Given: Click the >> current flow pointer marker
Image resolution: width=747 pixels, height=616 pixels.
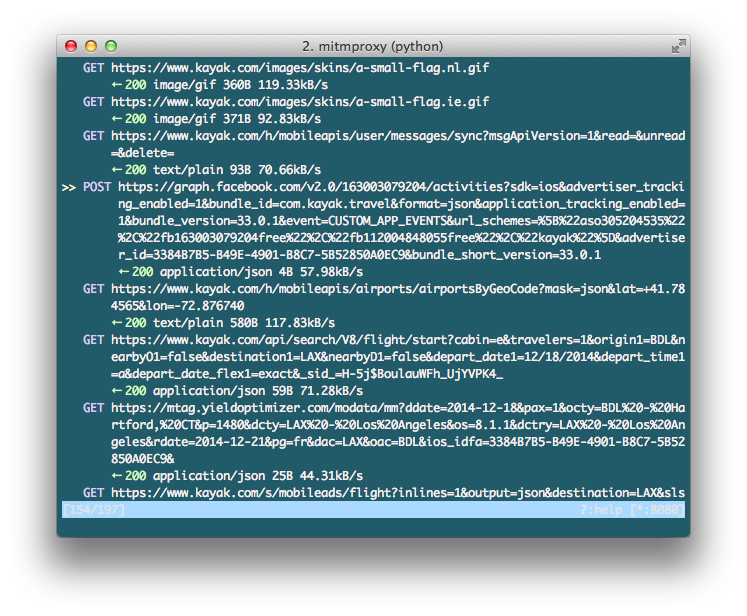Looking at the screenshot, I should pyautogui.click(x=69, y=187).
